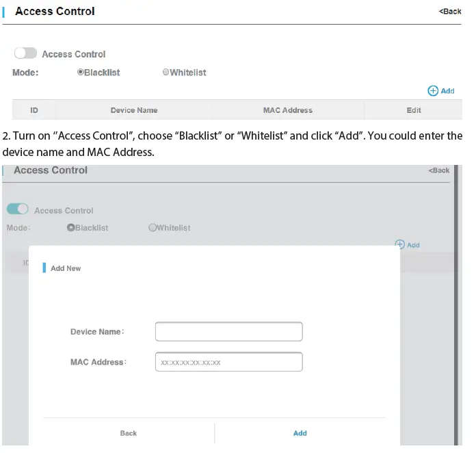
Task: Click the dimmed plus Add icon behind the dialog
Action: [400, 244]
